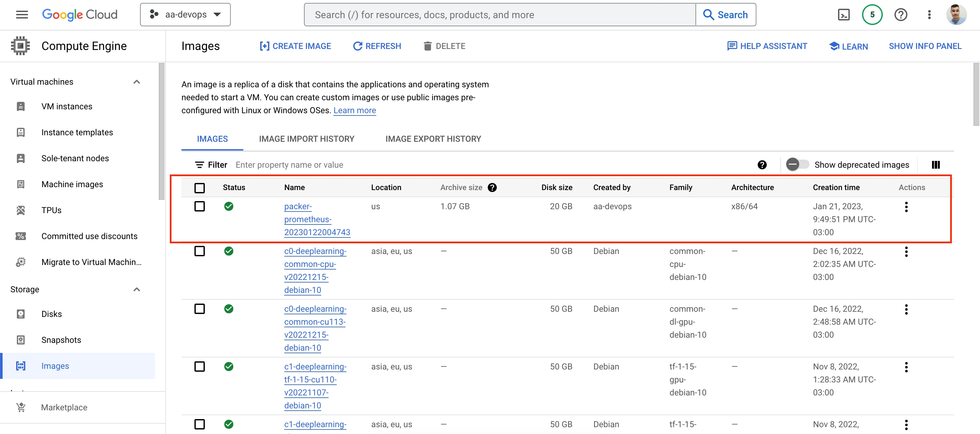
Task: Open the aa-devops project selector dropdown
Action: pyautogui.click(x=185, y=15)
